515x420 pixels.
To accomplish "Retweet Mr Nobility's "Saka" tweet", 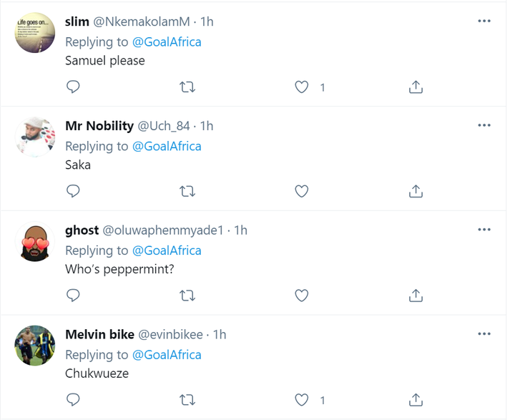I will coord(187,191).
